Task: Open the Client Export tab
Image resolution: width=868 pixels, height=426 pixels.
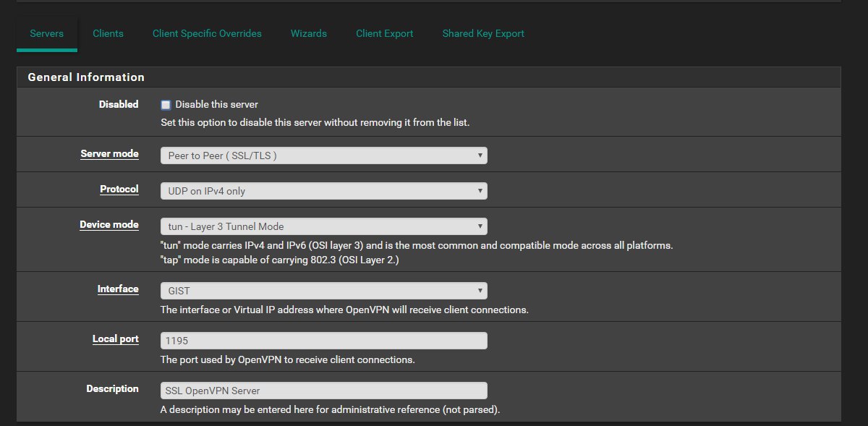Action: [385, 33]
